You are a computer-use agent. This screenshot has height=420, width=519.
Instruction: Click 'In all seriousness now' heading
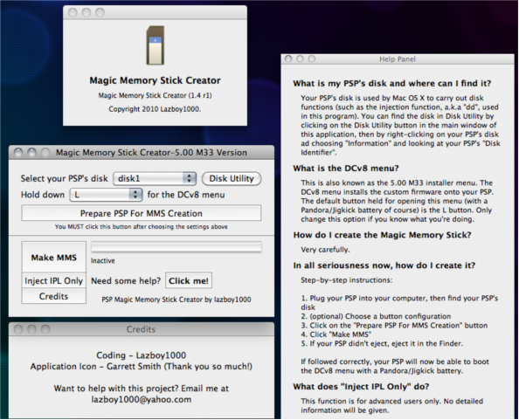click(x=384, y=265)
